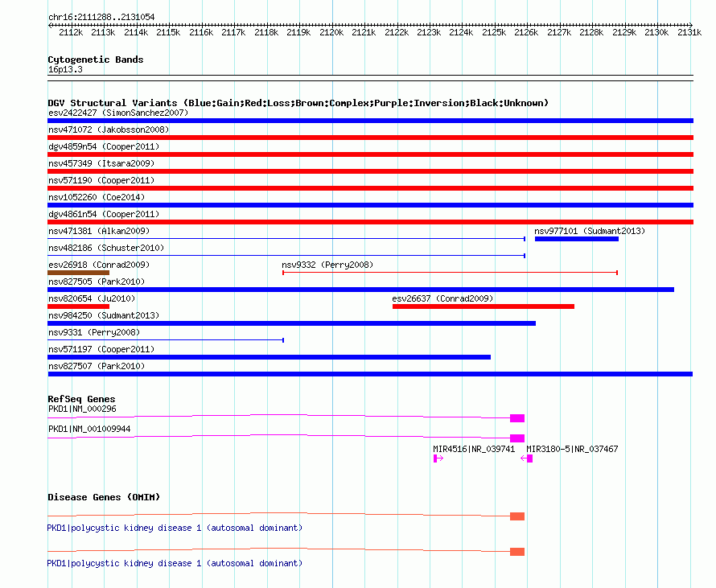Click the DGV Structural Variants track title

pos(298,103)
